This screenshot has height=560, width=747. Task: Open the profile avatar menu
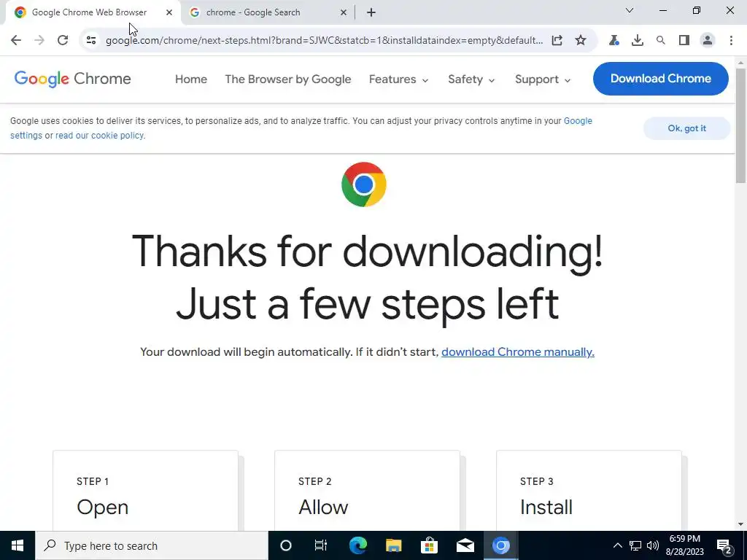pyautogui.click(x=708, y=41)
